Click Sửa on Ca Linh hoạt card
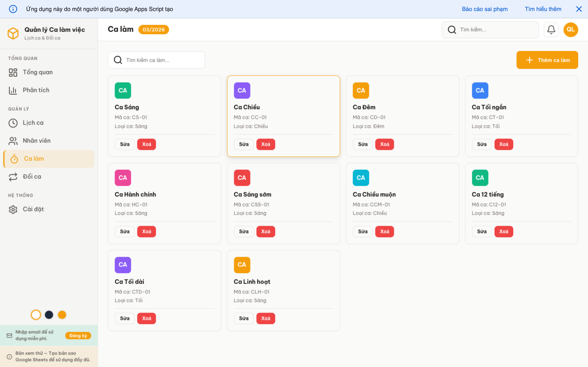Screen dimensions: 588x367 point(243,318)
